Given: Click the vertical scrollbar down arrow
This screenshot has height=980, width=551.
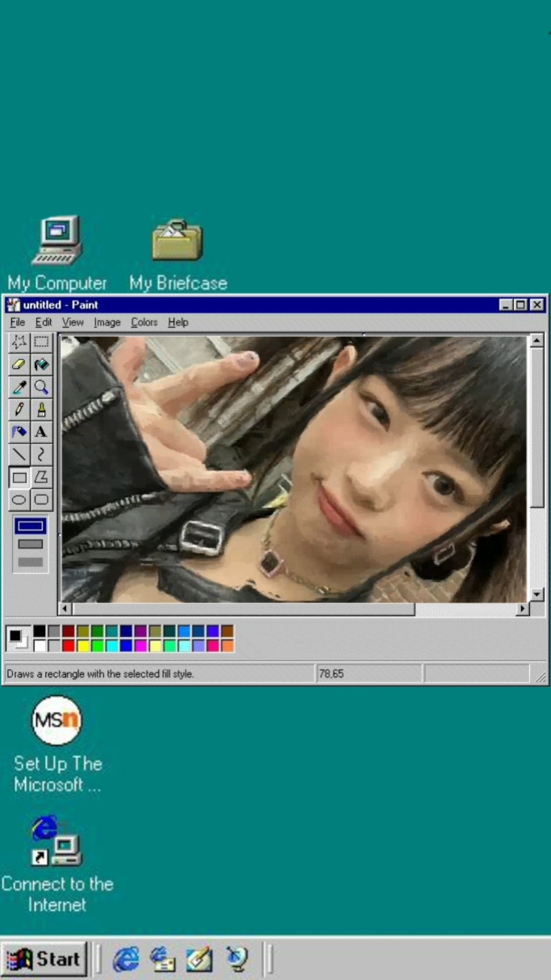Looking at the screenshot, I should (536, 595).
